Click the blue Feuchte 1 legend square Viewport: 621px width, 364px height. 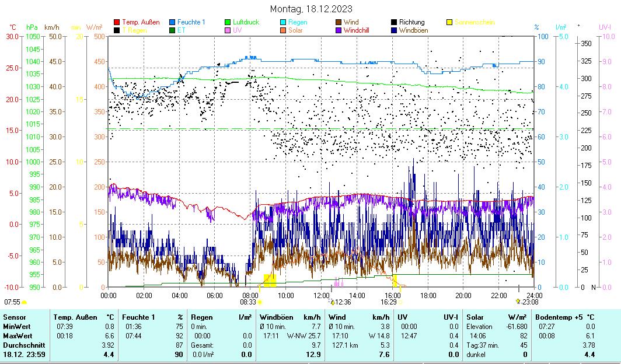[x=172, y=23]
